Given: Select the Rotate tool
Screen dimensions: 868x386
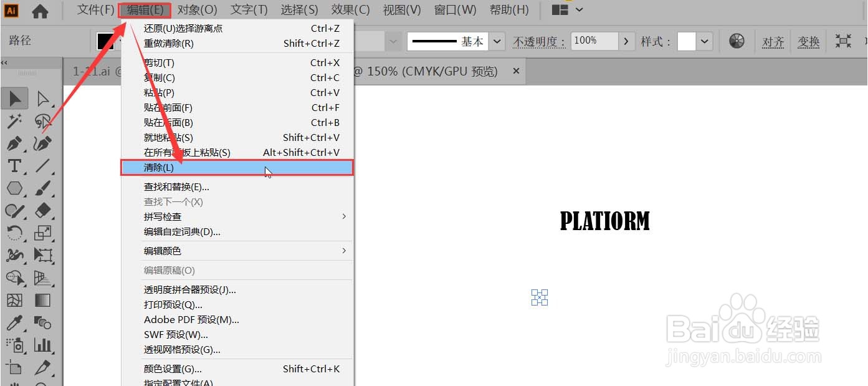Looking at the screenshot, I should click(15, 233).
